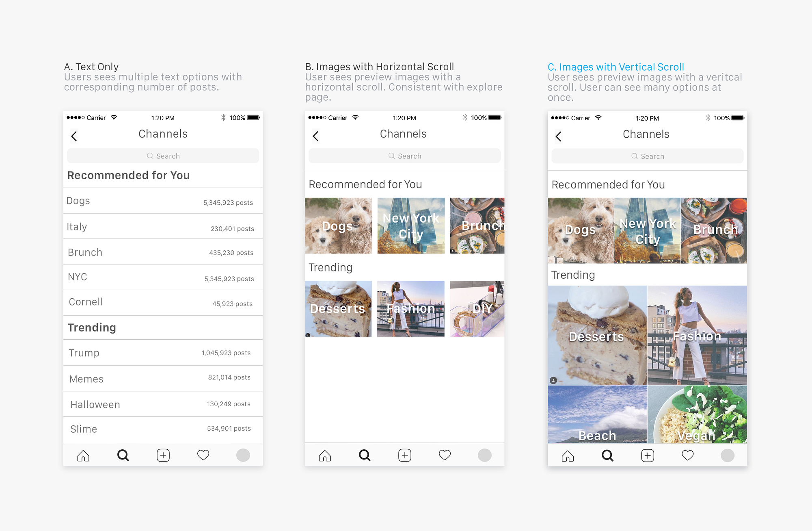Tap heart icon in Horizontal Scroll mockup
This screenshot has height=531, width=812.
click(445, 455)
